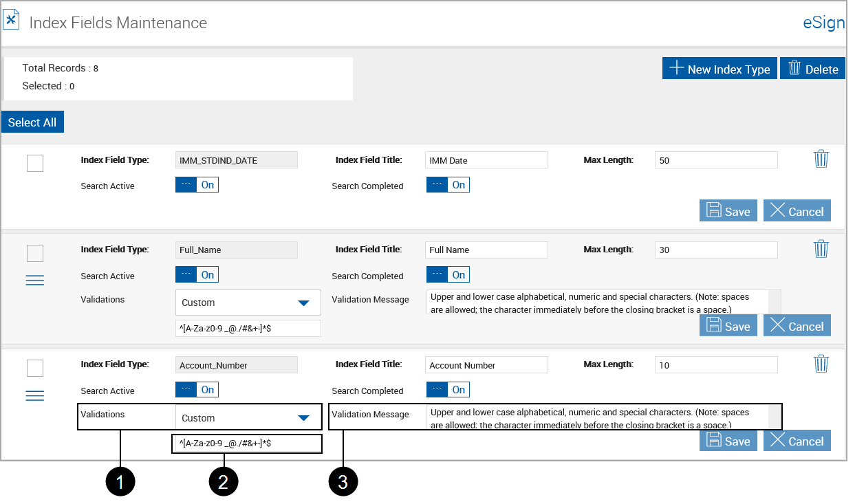Image resolution: width=855 pixels, height=504 pixels.
Task: Open the Validations dropdown for Full Name
Action: click(248, 303)
